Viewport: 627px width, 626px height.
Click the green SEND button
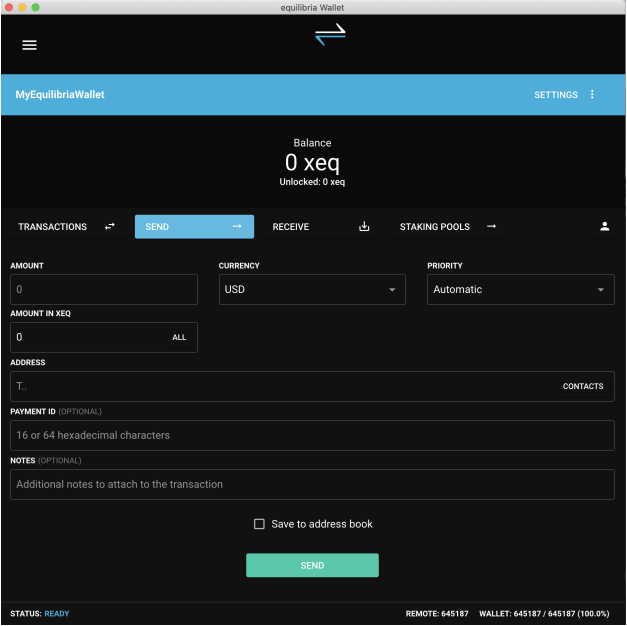point(312,565)
